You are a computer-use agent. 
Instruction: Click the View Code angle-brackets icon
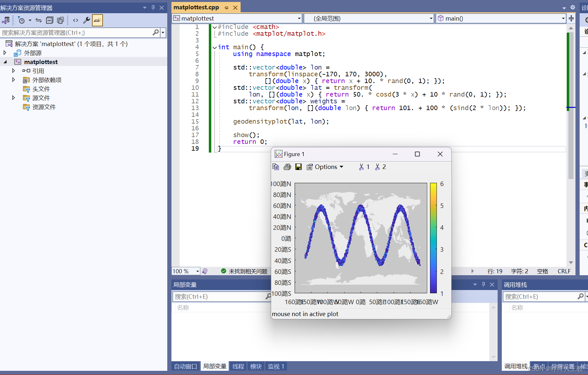coord(76,20)
